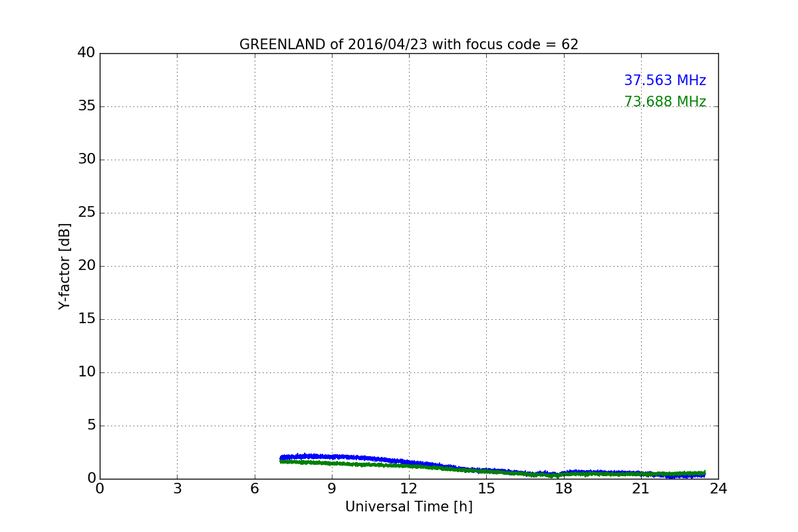Click x-axis tick label 18
The width and height of the screenshot is (798, 532).
click(563, 489)
